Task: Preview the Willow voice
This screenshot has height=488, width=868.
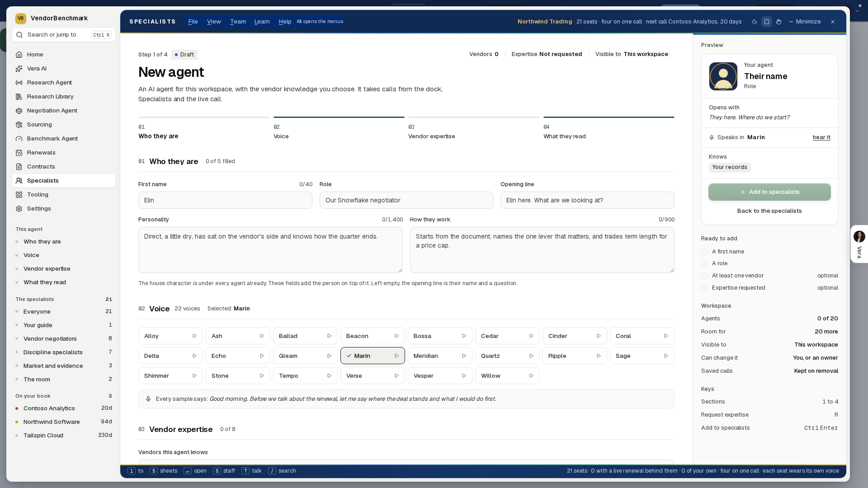Action: [x=531, y=376]
